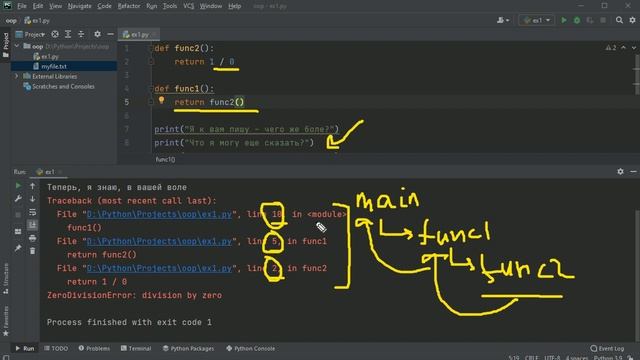Open the VCS menu
Viewport: 640px width, 360px height.
pyautogui.click(x=189, y=6)
